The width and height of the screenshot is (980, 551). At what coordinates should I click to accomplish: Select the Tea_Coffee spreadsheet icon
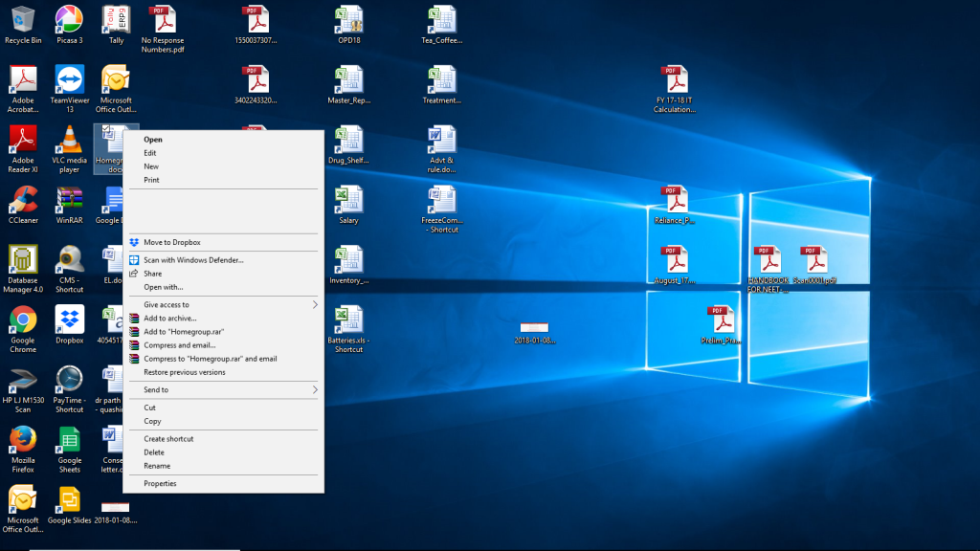[442, 25]
